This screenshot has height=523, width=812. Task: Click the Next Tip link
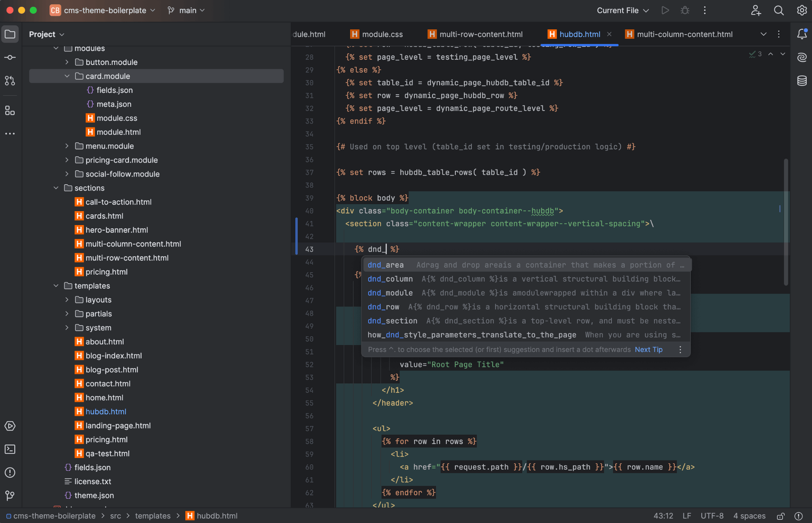point(648,349)
